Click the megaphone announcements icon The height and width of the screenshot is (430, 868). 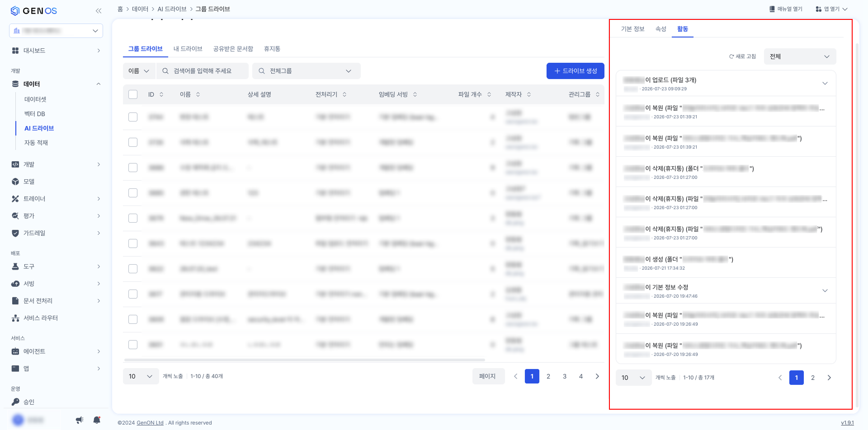[80, 420]
